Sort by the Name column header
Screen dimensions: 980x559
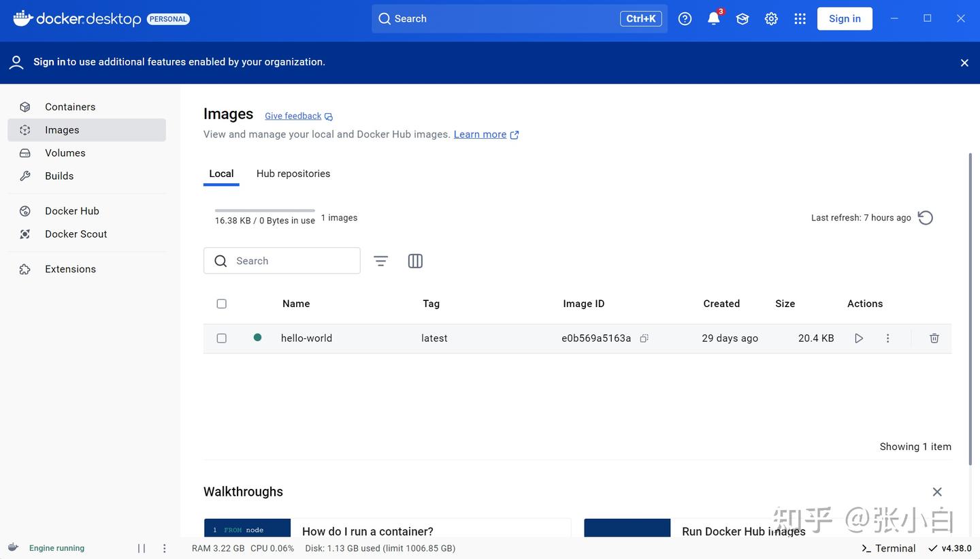click(296, 304)
